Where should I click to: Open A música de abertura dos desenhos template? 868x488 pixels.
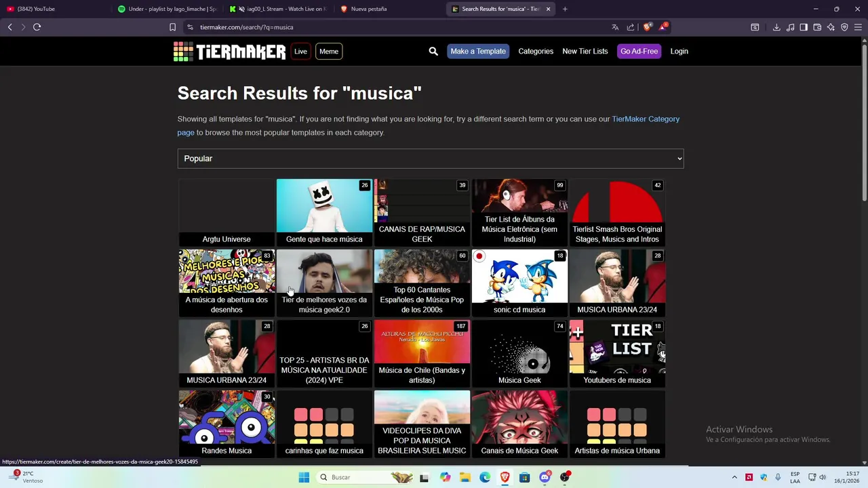point(226,283)
